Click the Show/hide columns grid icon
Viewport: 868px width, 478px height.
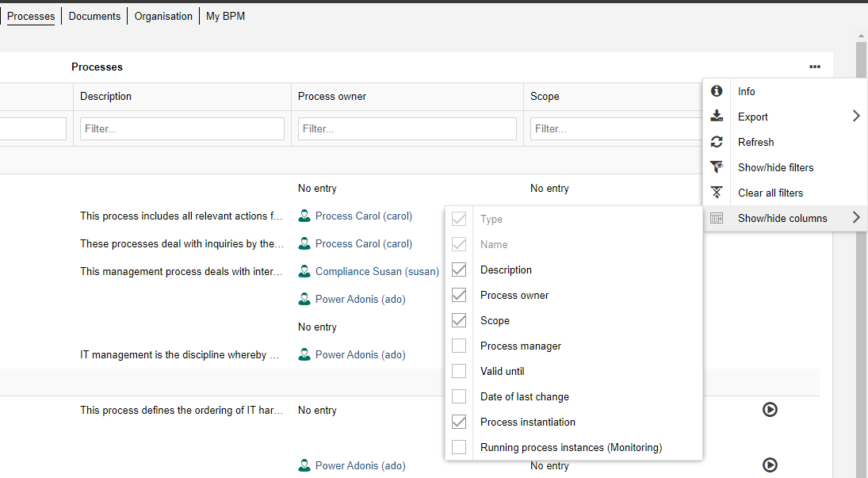coord(717,218)
